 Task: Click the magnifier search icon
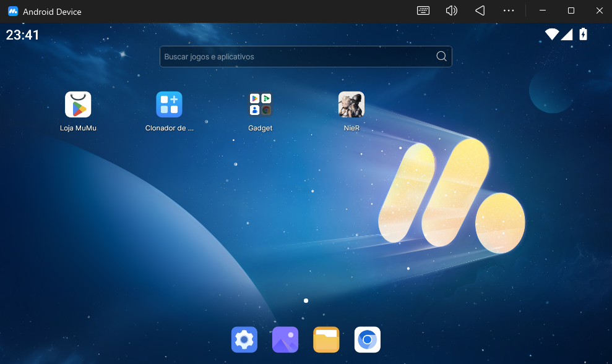tap(441, 56)
